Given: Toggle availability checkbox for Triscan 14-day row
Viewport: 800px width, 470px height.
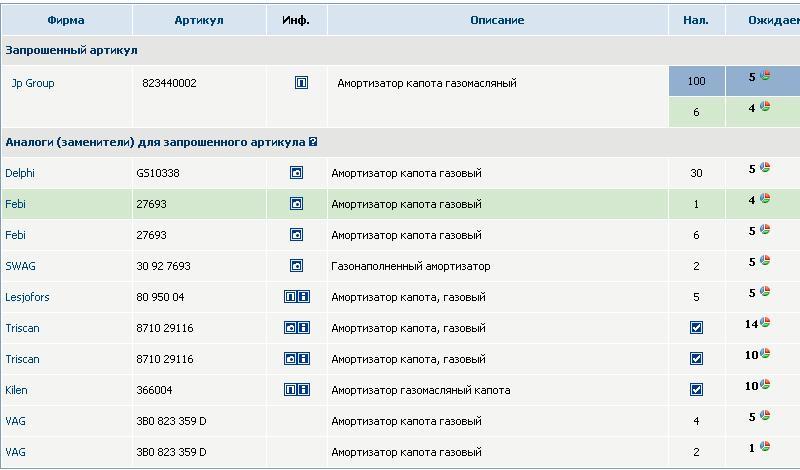Looking at the screenshot, I should tap(696, 327).
